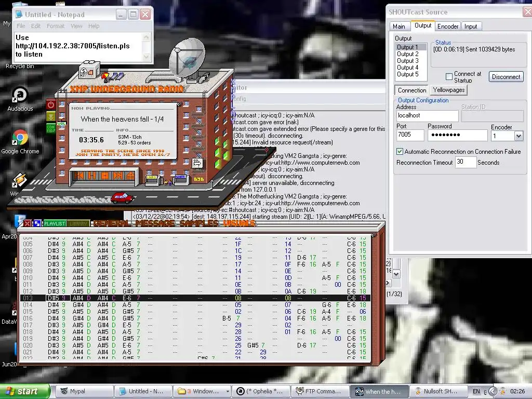Click the EN language indicator in tray

point(476,392)
